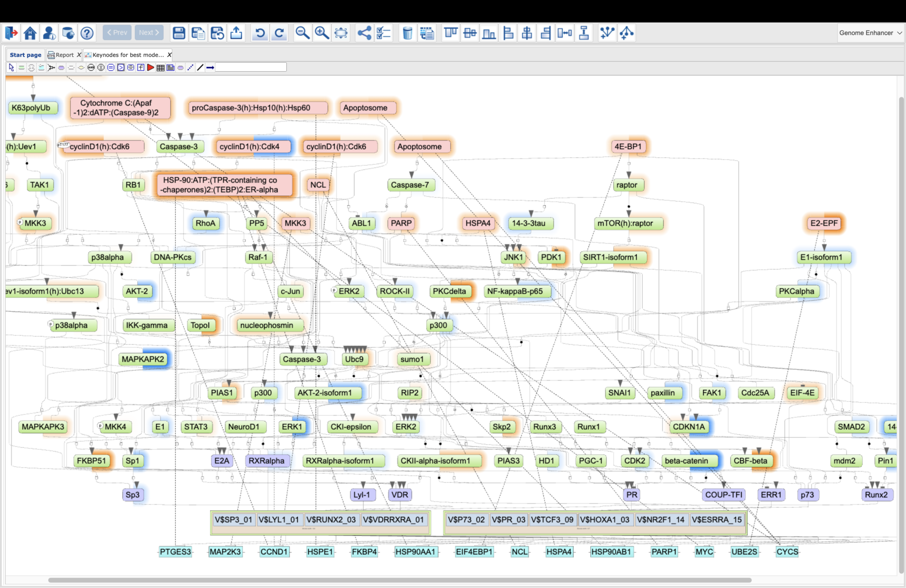Undo the last action
The height and width of the screenshot is (588, 906).
260,33
